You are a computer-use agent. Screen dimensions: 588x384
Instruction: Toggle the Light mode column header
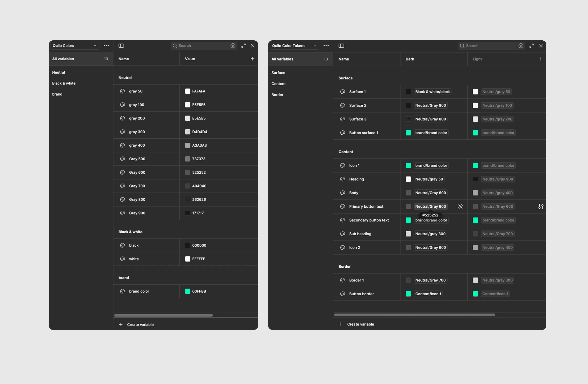coord(477,59)
